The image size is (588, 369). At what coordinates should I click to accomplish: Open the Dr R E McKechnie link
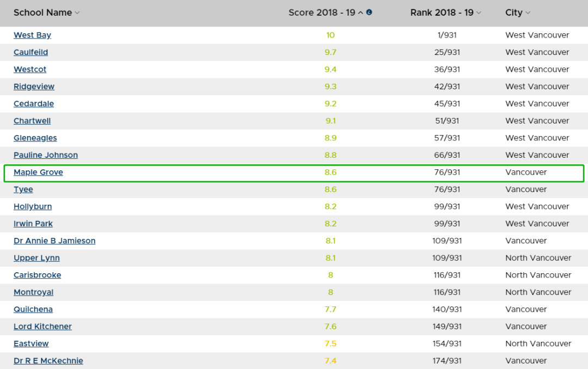click(x=48, y=361)
